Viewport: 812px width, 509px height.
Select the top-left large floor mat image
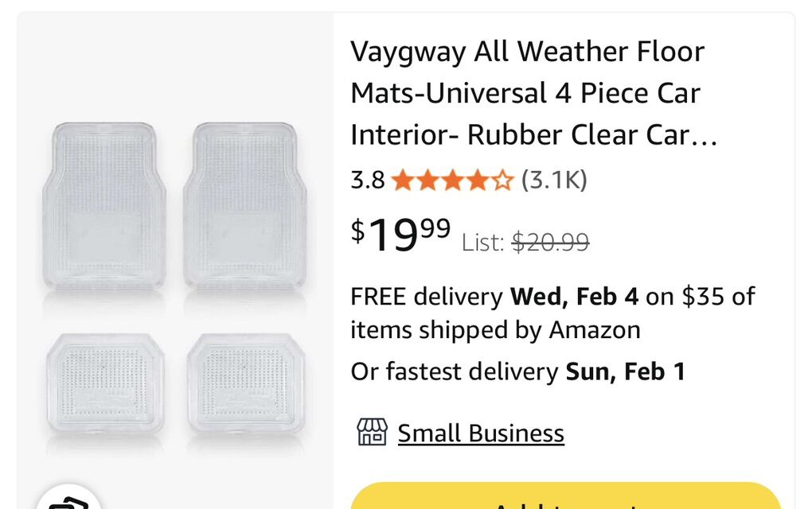coord(104,205)
